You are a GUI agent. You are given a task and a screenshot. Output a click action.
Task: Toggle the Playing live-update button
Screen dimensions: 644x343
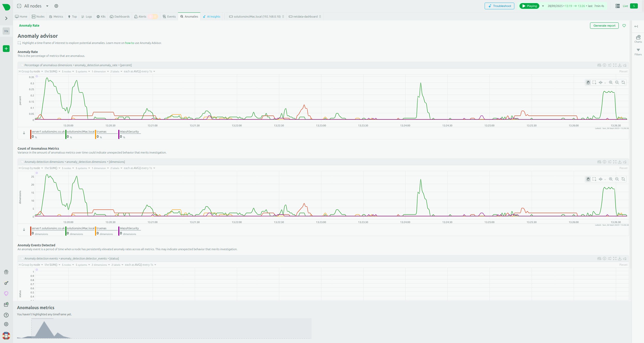[529, 6]
